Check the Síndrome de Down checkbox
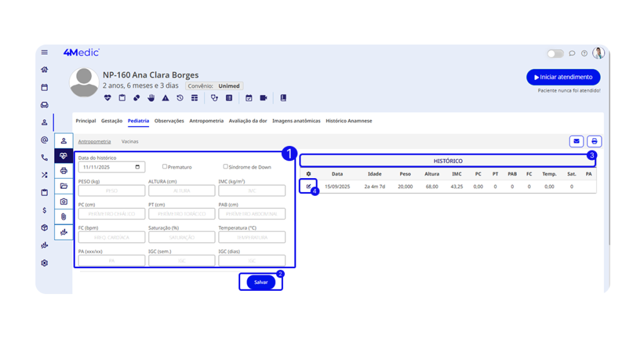The height and width of the screenshot is (338, 644). click(x=226, y=167)
